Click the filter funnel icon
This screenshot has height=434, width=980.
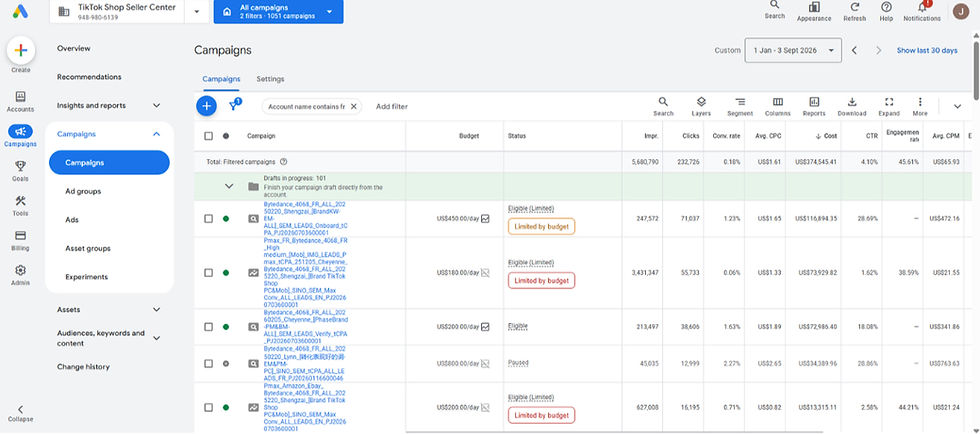point(235,106)
